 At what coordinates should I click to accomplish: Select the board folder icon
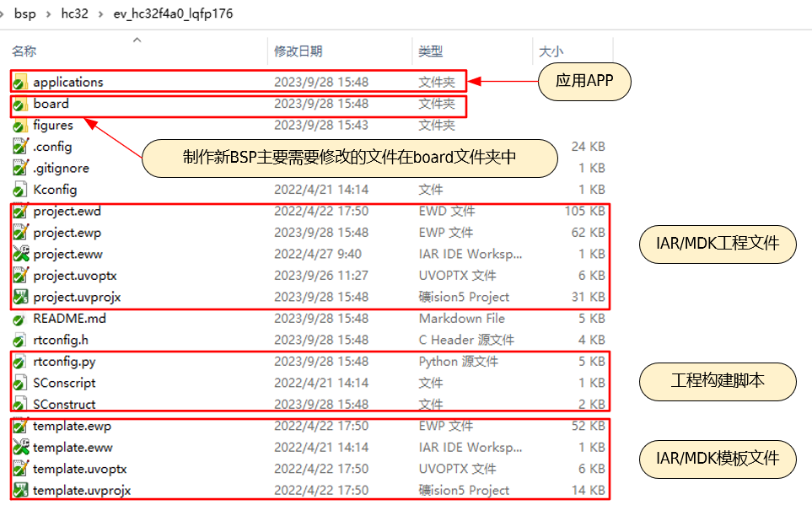pos(21,104)
